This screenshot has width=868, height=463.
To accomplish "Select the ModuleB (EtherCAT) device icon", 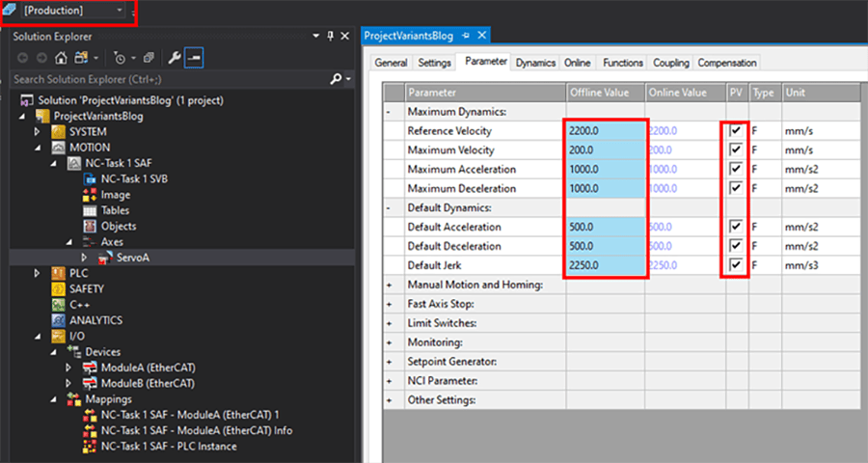I will (x=90, y=383).
